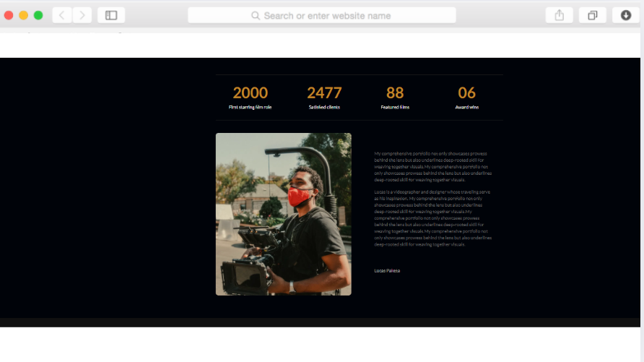Click the 'Award wins' label

467,107
